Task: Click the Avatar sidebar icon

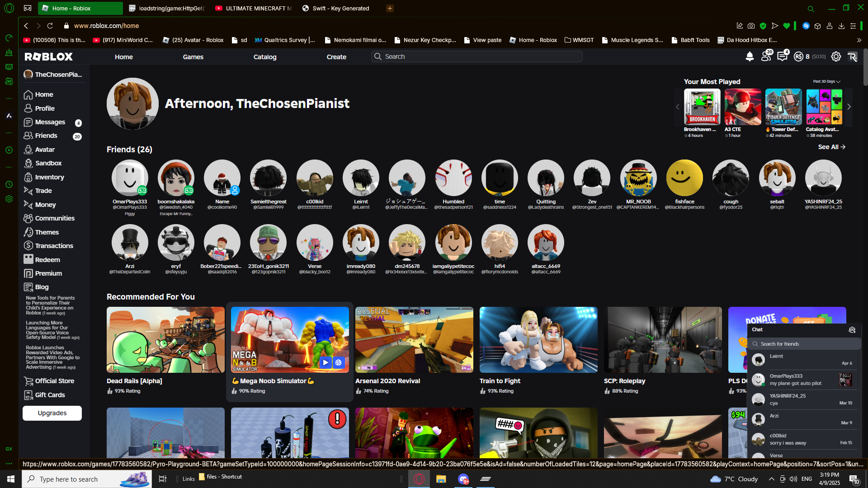Action: tap(28, 150)
